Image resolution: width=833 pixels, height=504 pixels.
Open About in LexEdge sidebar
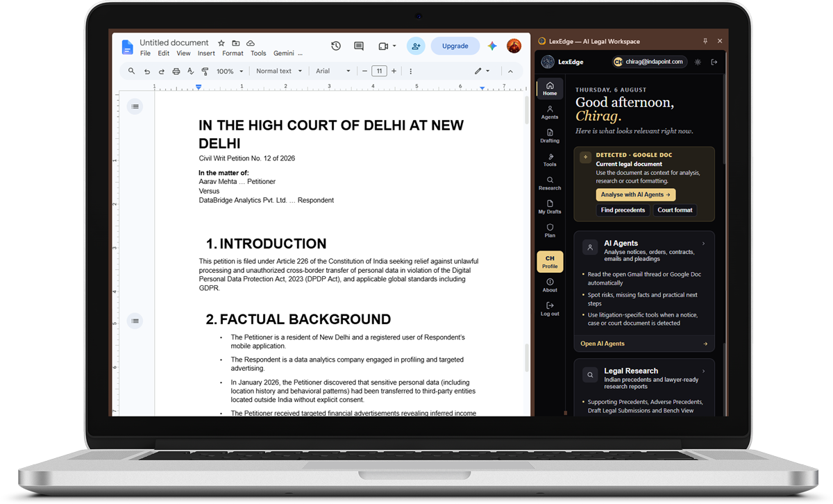tap(550, 285)
